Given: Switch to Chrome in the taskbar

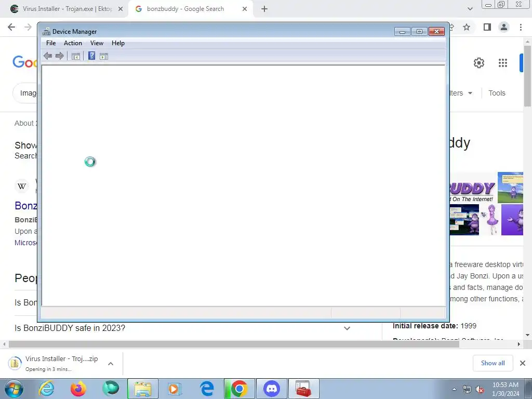Looking at the screenshot, I should pos(239,389).
